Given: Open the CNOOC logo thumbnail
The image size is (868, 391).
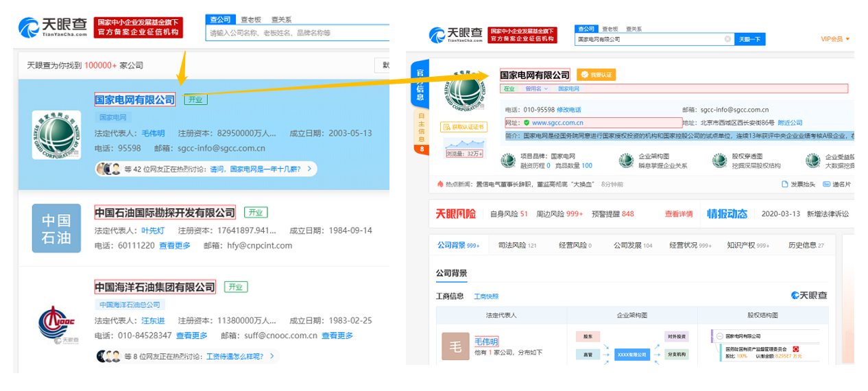Looking at the screenshot, I should [x=56, y=324].
